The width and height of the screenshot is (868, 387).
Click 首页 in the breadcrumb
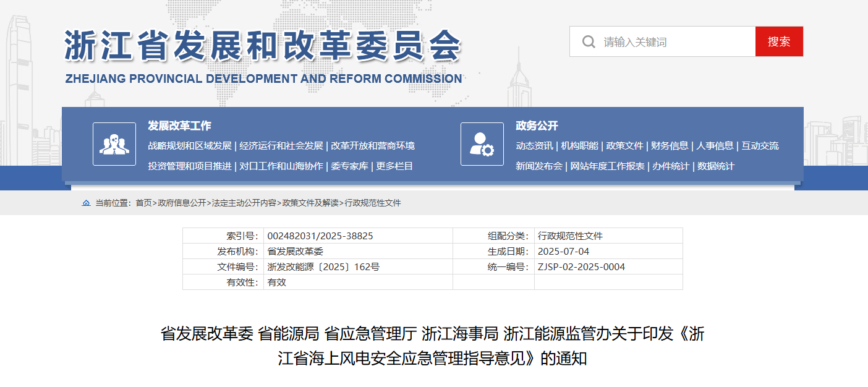(x=143, y=203)
